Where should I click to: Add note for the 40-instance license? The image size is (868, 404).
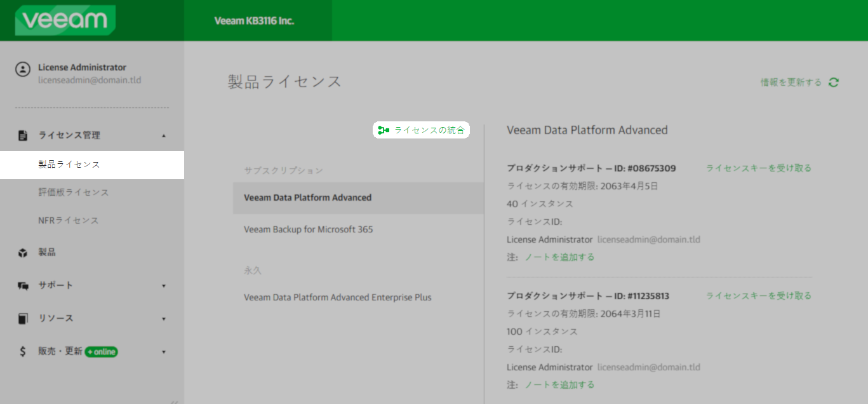(x=559, y=257)
